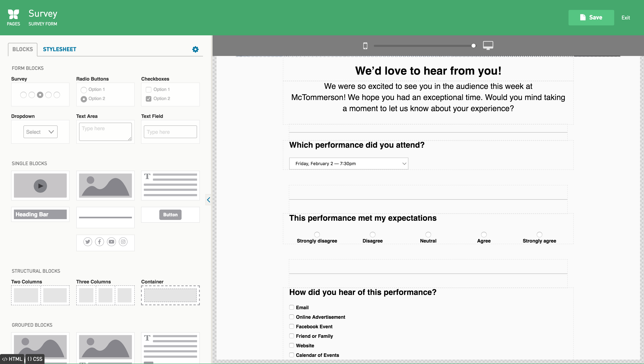Select the Video single block

point(40,186)
